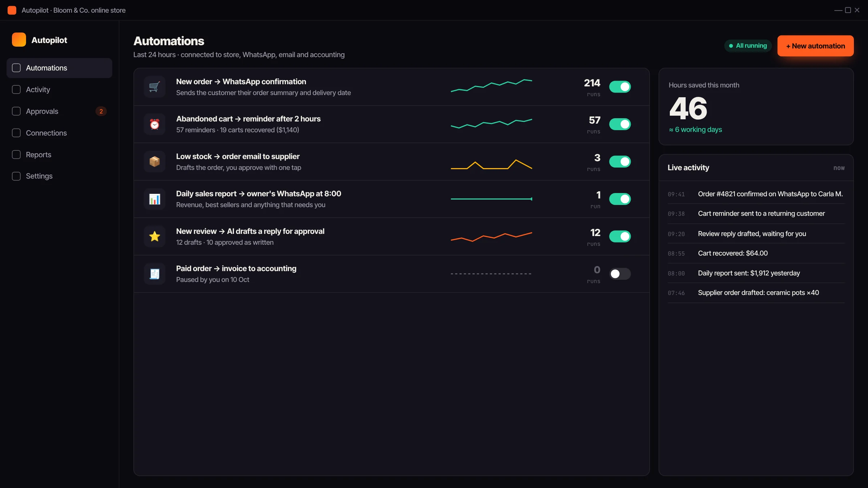Toggle the New review AI reply automation
Viewport: 868px width, 488px height.
(x=620, y=236)
